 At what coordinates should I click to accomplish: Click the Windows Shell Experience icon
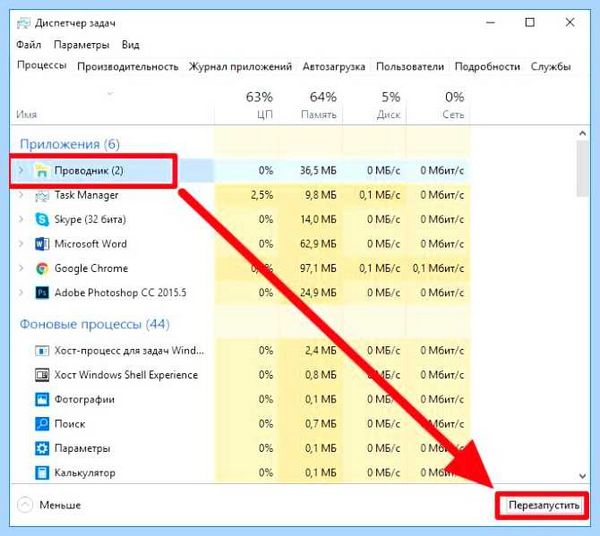click(x=42, y=375)
